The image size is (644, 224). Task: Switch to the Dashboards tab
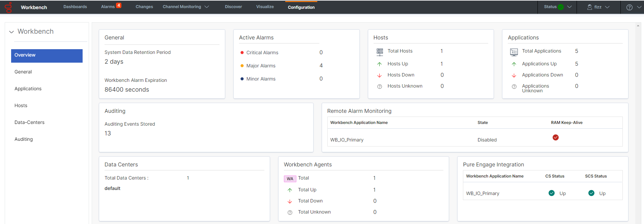pyautogui.click(x=75, y=7)
